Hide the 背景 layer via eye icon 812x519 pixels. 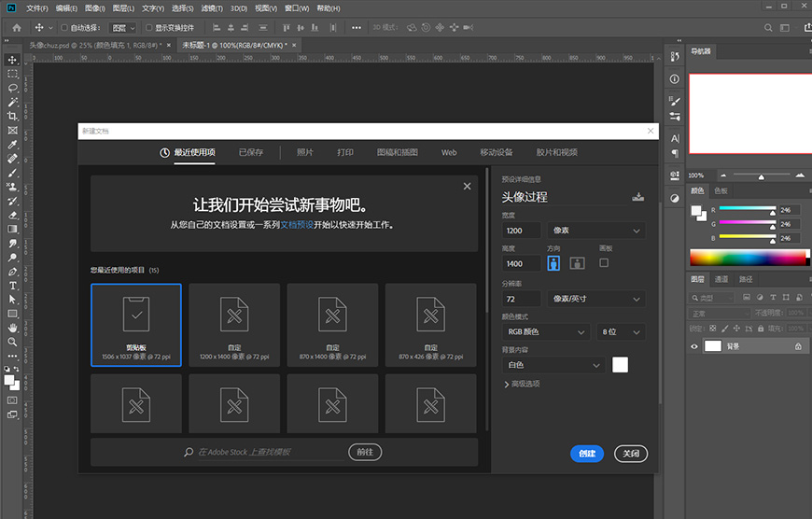[x=693, y=345]
